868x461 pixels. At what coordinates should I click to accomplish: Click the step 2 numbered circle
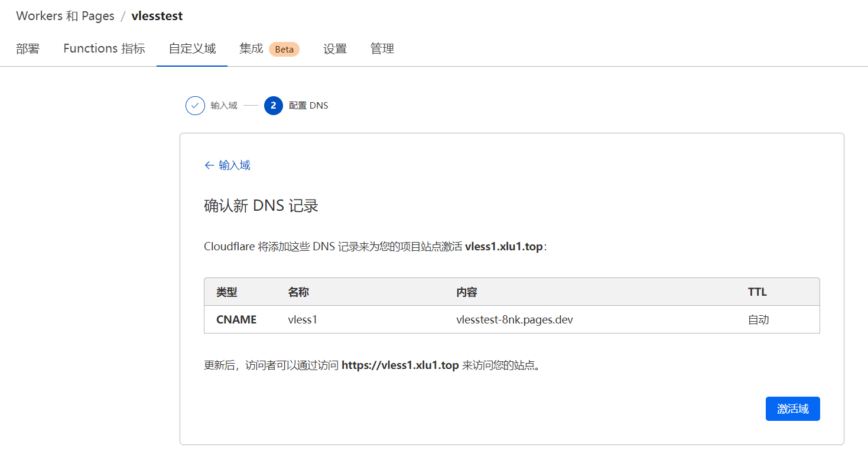point(274,106)
